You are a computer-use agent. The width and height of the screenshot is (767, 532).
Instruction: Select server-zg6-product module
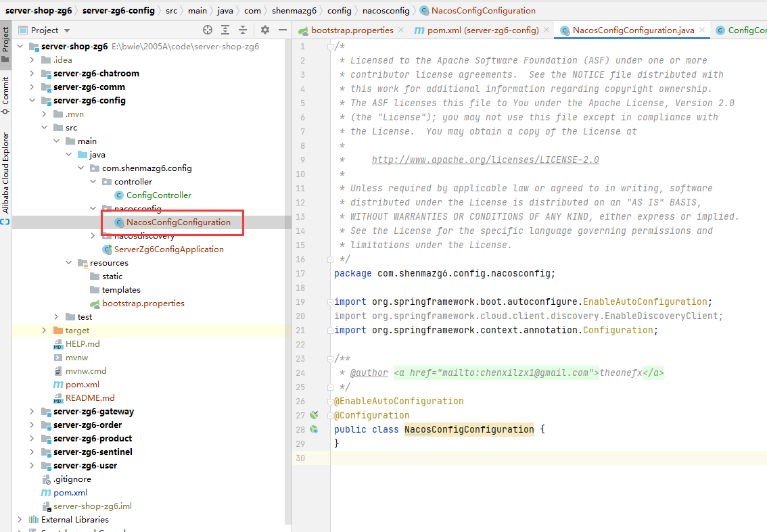coord(93,439)
